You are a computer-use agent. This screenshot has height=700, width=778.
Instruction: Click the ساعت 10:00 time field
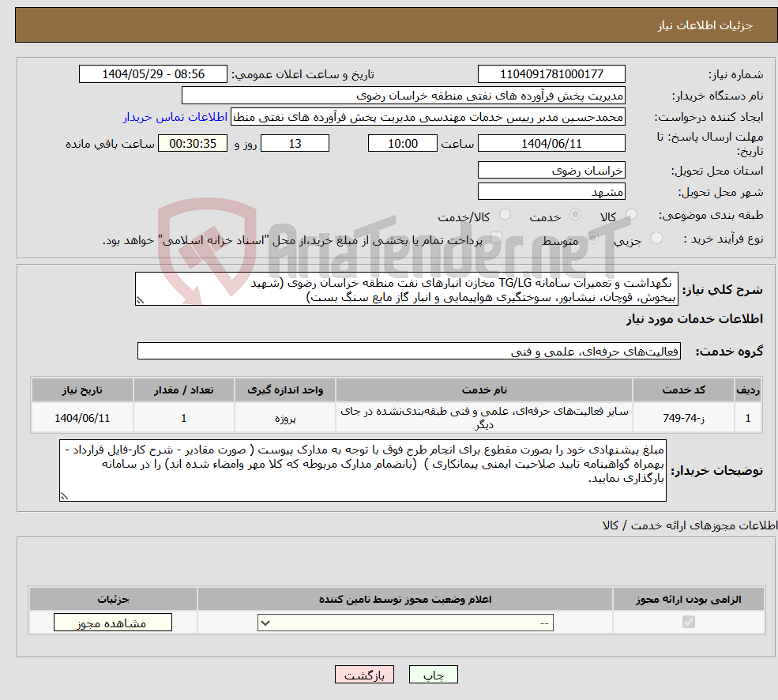coord(403,143)
